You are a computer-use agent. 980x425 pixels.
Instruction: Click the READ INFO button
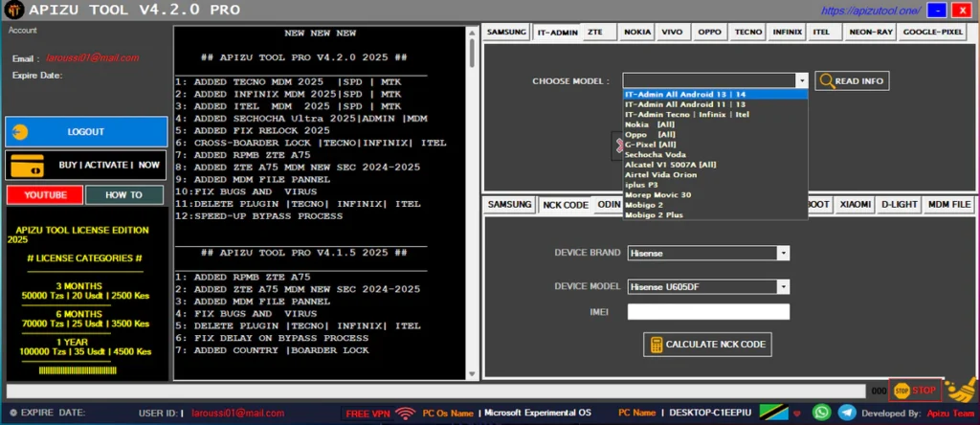click(852, 80)
